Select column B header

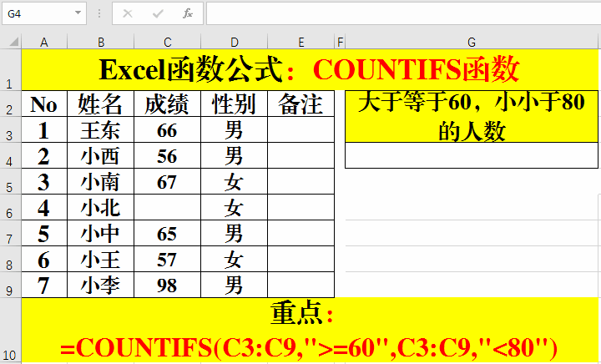click(x=101, y=42)
